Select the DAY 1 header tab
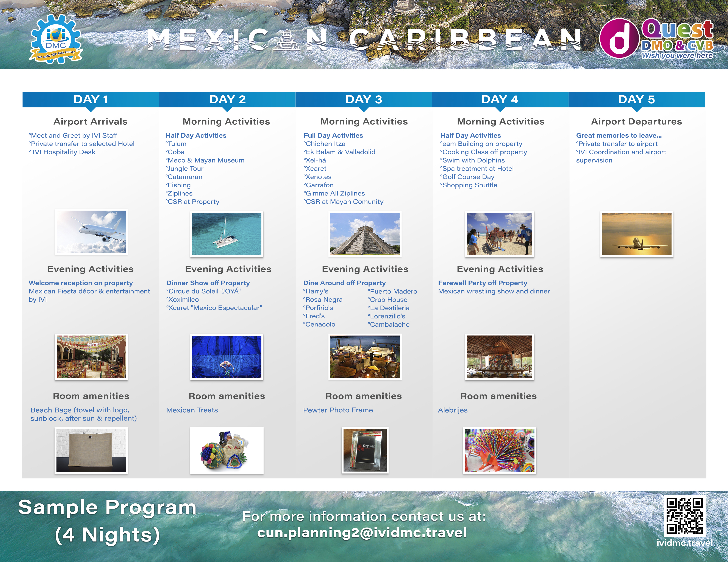The image size is (728, 562). tap(90, 99)
